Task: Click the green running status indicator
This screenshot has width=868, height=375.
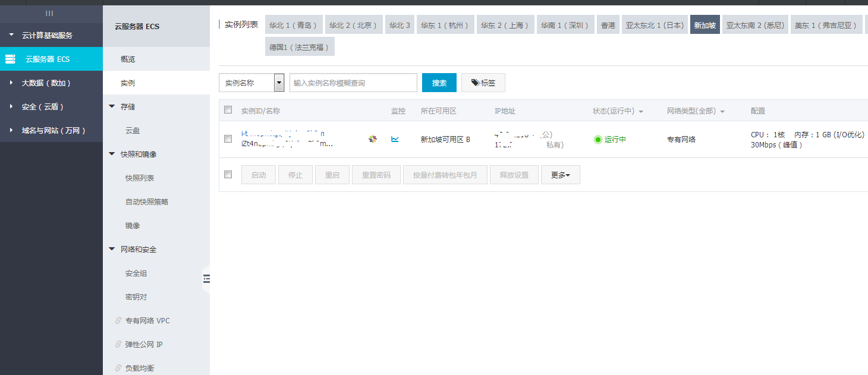Action: point(598,140)
